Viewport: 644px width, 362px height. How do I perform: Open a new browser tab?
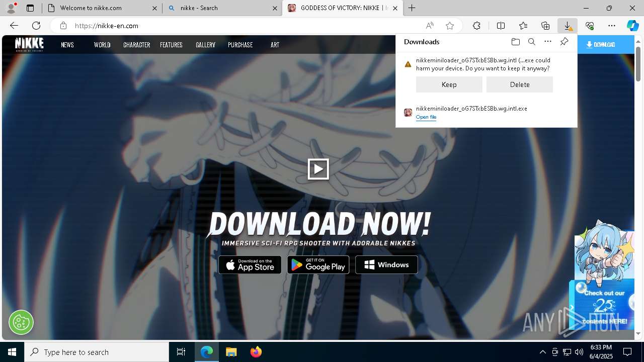[x=412, y=8]
